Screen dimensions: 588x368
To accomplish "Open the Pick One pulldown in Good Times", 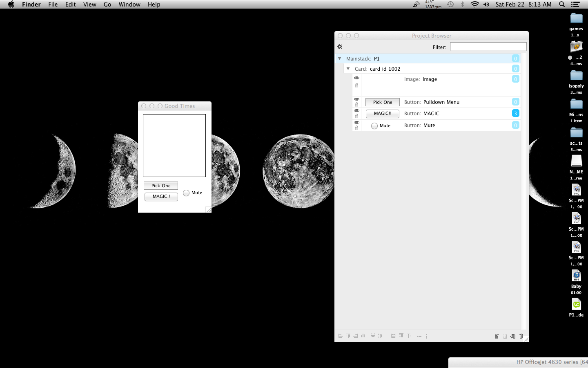I will coord(161,186).
